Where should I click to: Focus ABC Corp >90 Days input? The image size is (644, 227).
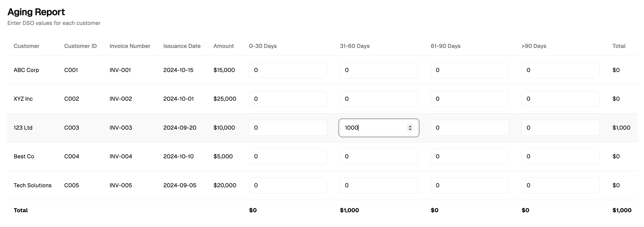point(560,70)
